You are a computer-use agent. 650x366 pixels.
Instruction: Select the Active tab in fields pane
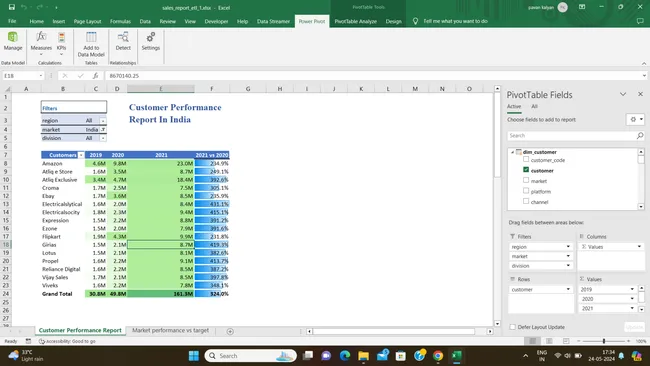click(x=514, y=107)
